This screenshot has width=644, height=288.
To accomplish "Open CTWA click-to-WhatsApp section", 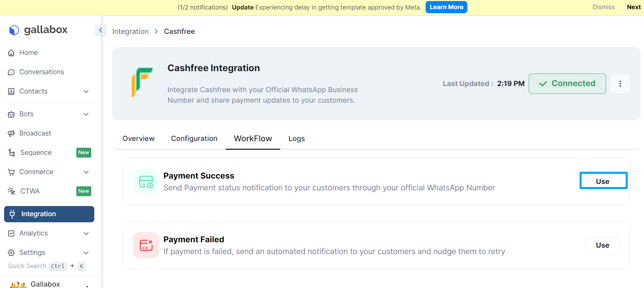I will click(x=30, y=191).
